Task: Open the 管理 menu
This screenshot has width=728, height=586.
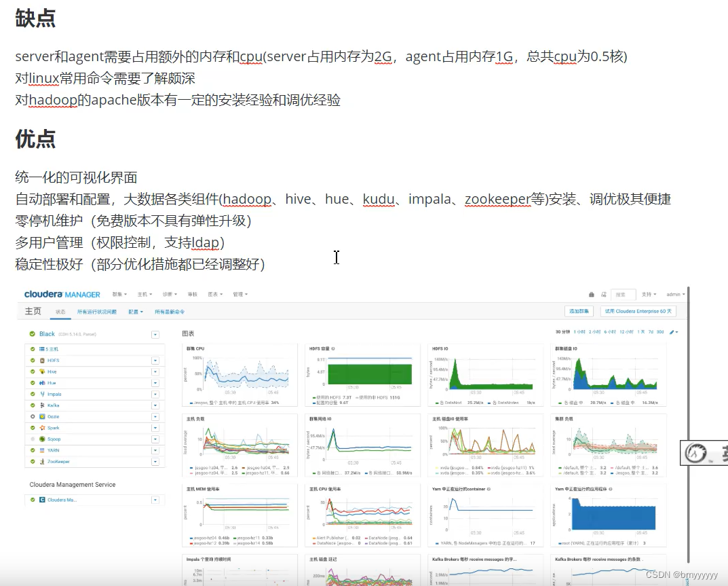Action: 240,295
